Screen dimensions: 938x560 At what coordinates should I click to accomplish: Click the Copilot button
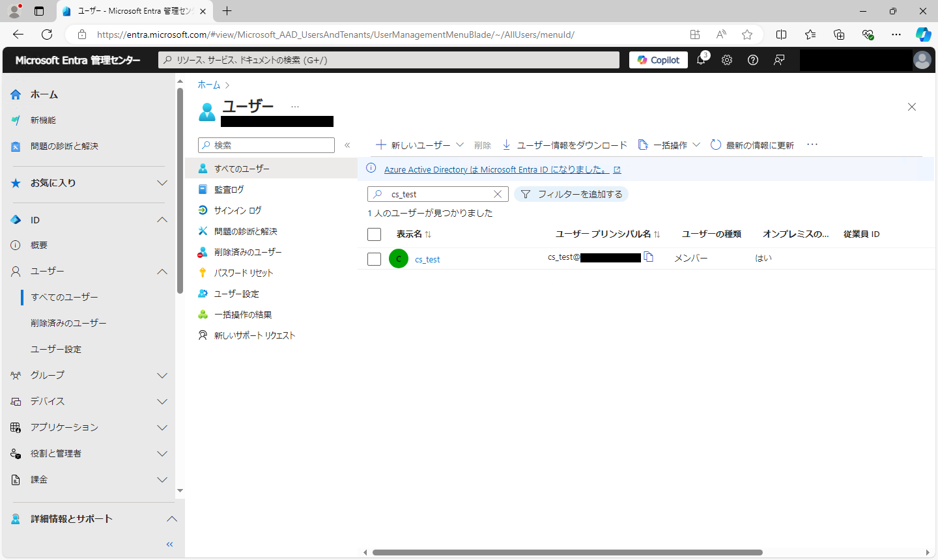(x=659, y=60)
